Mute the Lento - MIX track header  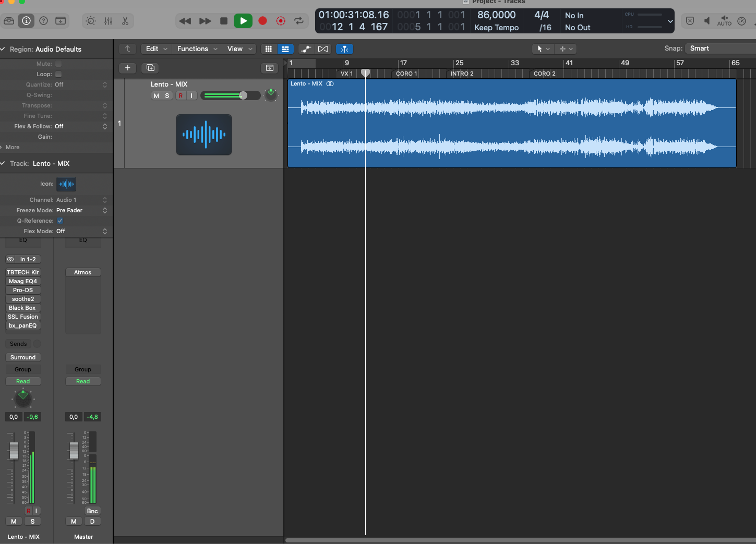pyautogui.click(x=156, y=95)
